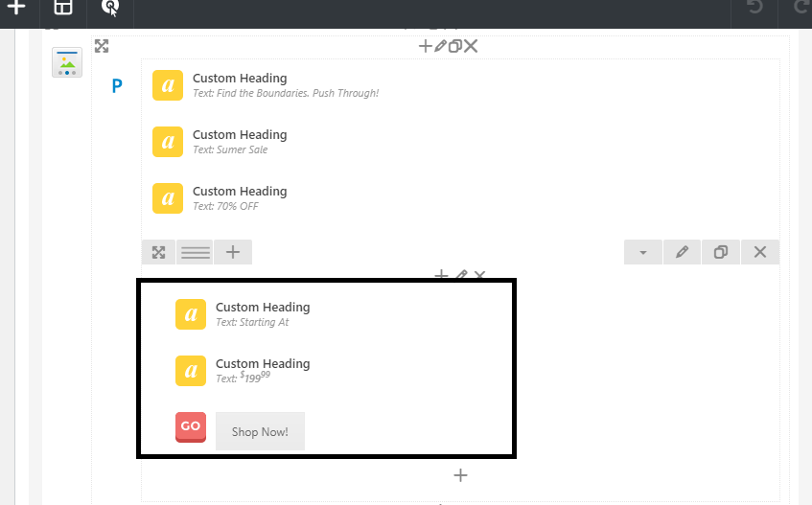The image size is (812, 505).
Task: Click the red GO button icon
Action: tap(191, 426)
